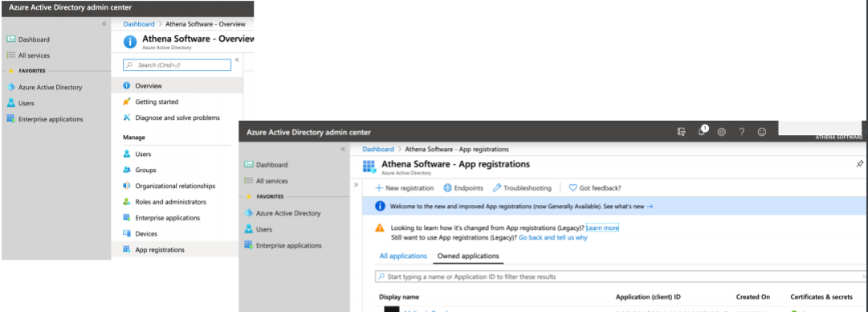
Task: Select the Owned applications tab
Action: (x=468, y=256)
